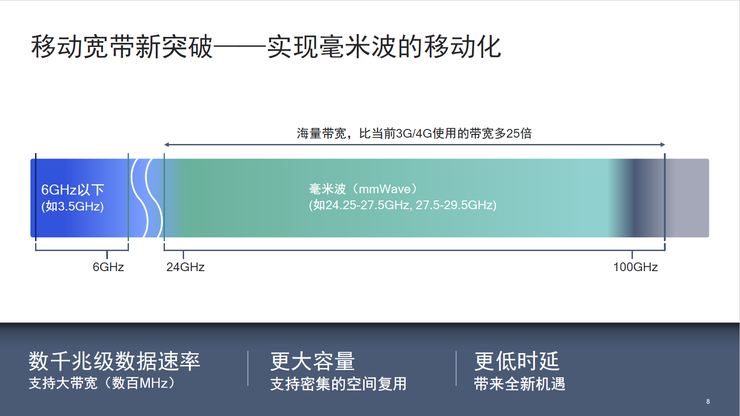
Task: Click the 100GHz axis label
Action: 636,267
